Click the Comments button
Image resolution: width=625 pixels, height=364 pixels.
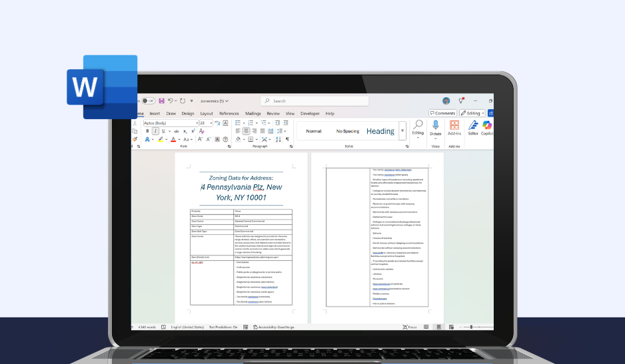coord(442,114)
